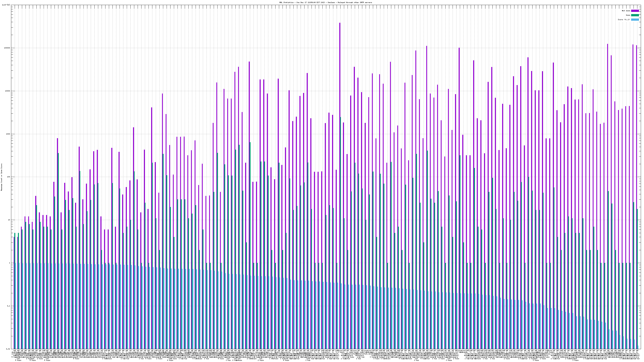
Task: Click the 1 y-axis tick label
Action: [9, 263]
